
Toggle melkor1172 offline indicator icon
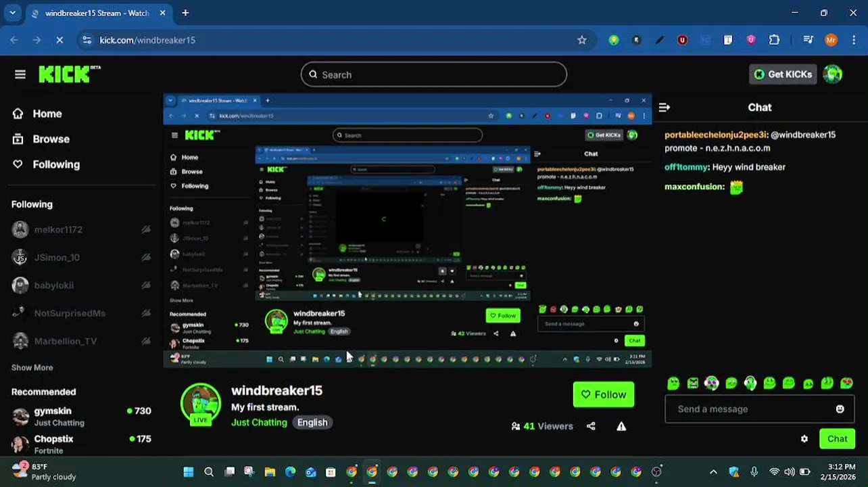145,229
